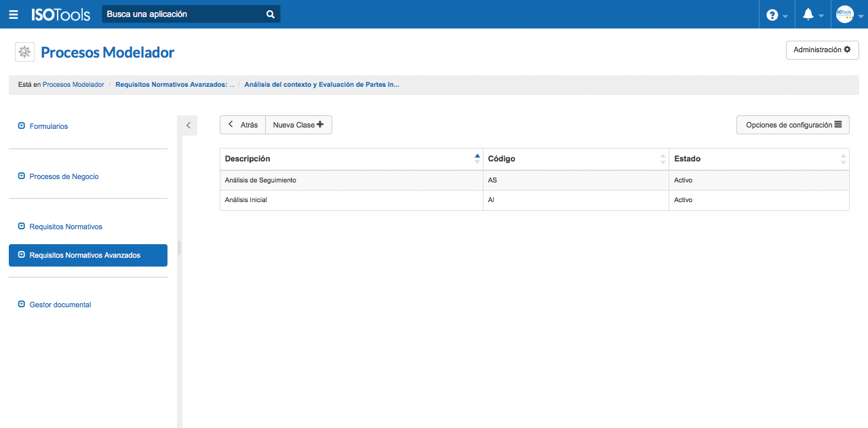Image resolution: width=868 pixels, height=428 pixels.
Task: Open Formularios in sidebar
Action: coord(48,126)
